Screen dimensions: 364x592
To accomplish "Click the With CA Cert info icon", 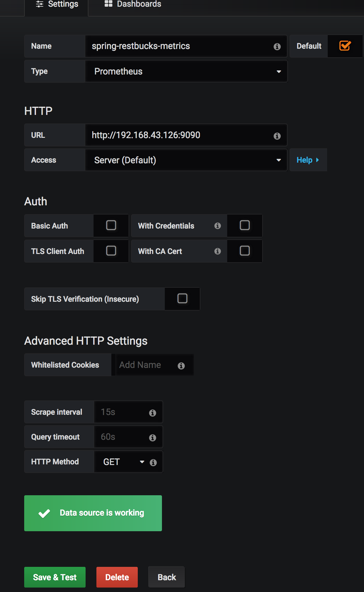I will point(218,251).
